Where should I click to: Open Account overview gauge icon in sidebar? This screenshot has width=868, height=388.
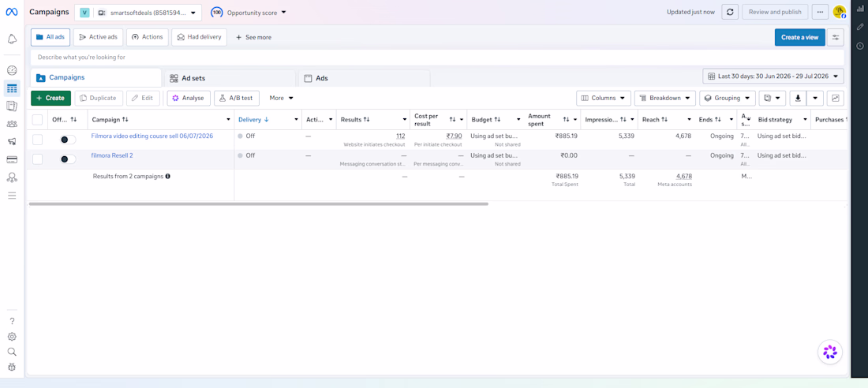pyautogui.click(x=12, y=70)
